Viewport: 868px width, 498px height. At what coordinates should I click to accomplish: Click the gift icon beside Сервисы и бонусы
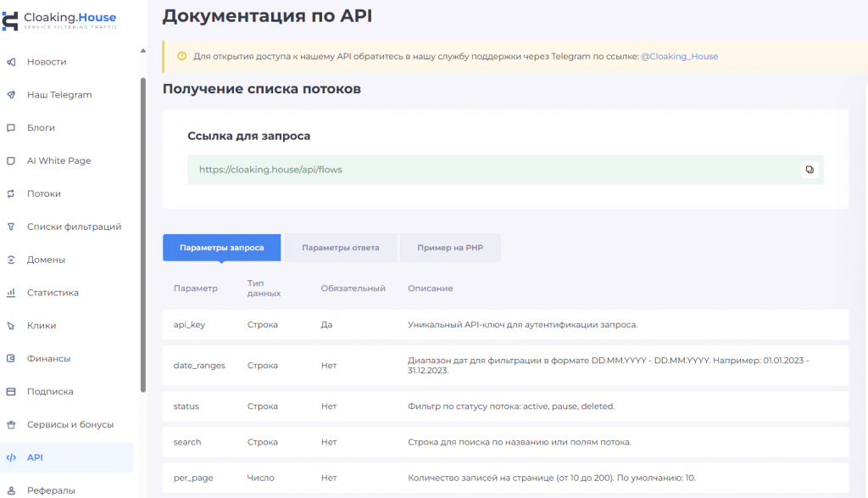(11, 425)
